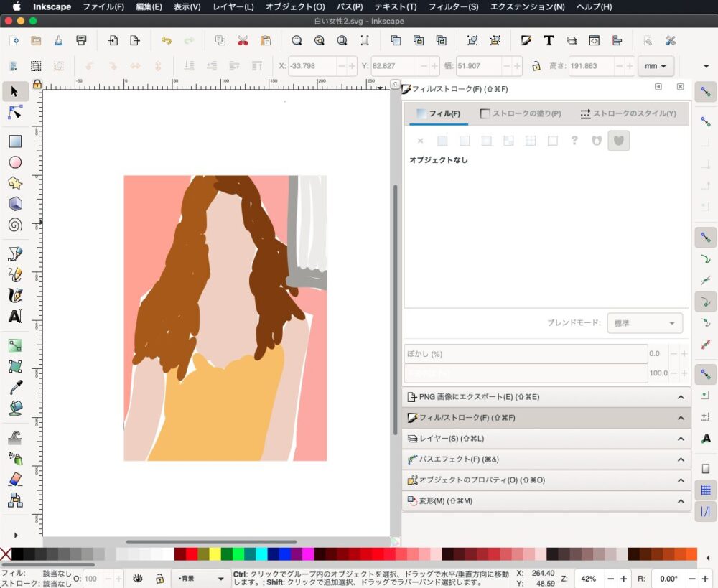Switch to ストロークのスタイル(Y) tab
Viewport: 718px width, 588px height.
point(628,113)
